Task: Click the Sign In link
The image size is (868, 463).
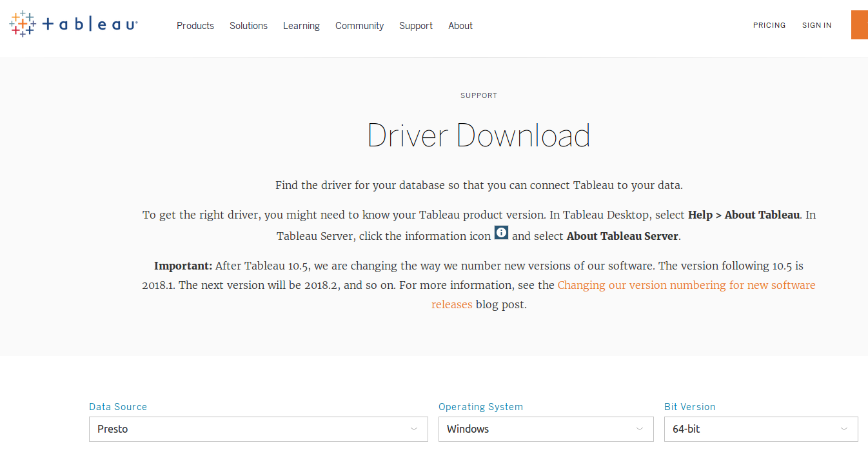Action: pyautogui.click(x=817, y=25)
